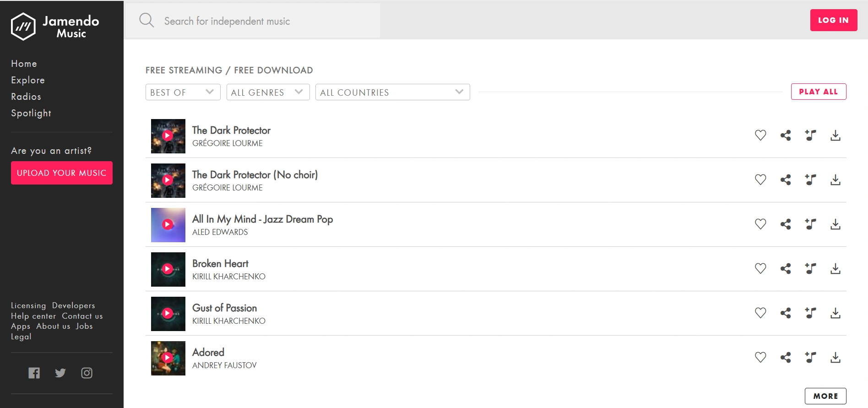
Task: Go to Home in the sidebar
Action: 24,64
